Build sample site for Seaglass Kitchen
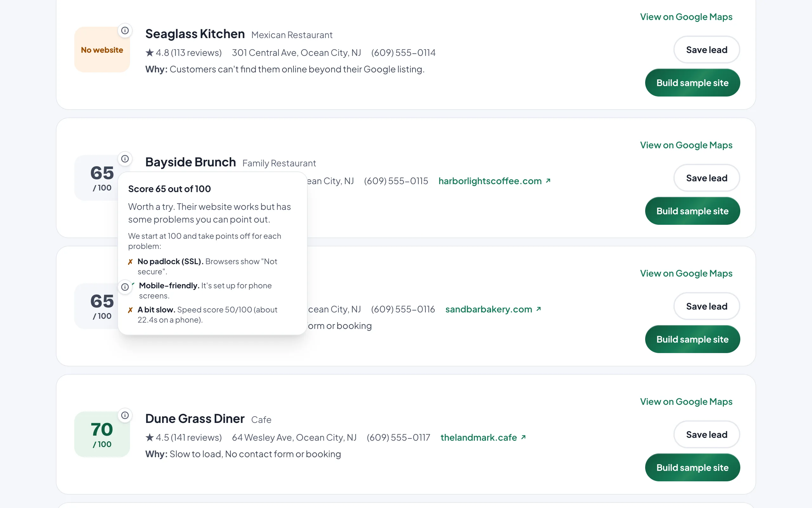Screen dimensions: 812x508 pos(692,83)
